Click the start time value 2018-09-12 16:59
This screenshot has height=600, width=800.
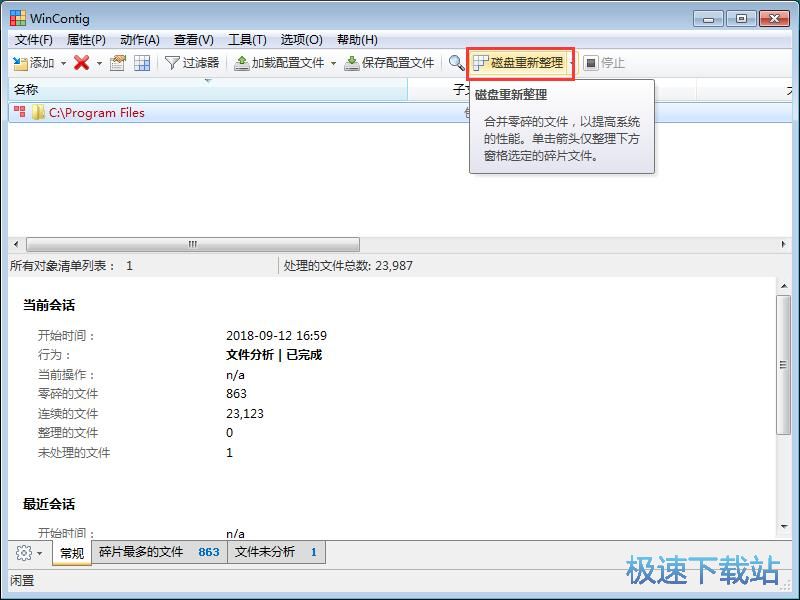tap(276, 336)
